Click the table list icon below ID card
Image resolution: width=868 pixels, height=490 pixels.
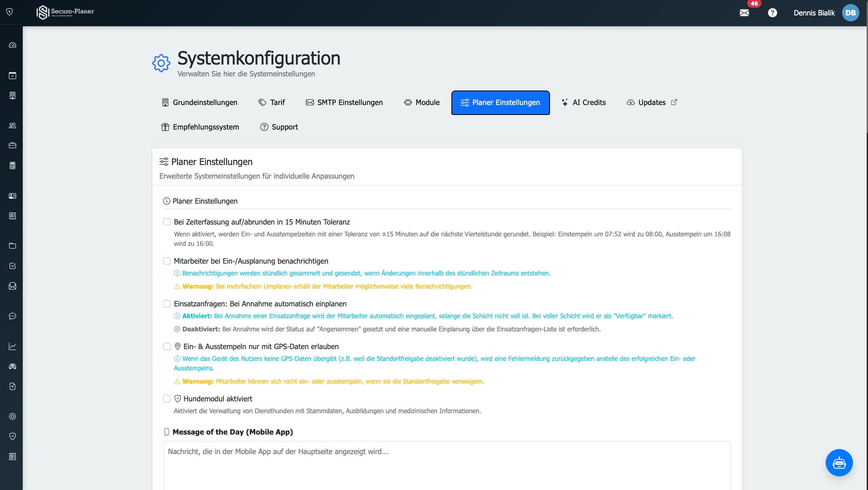coord(12,216)
